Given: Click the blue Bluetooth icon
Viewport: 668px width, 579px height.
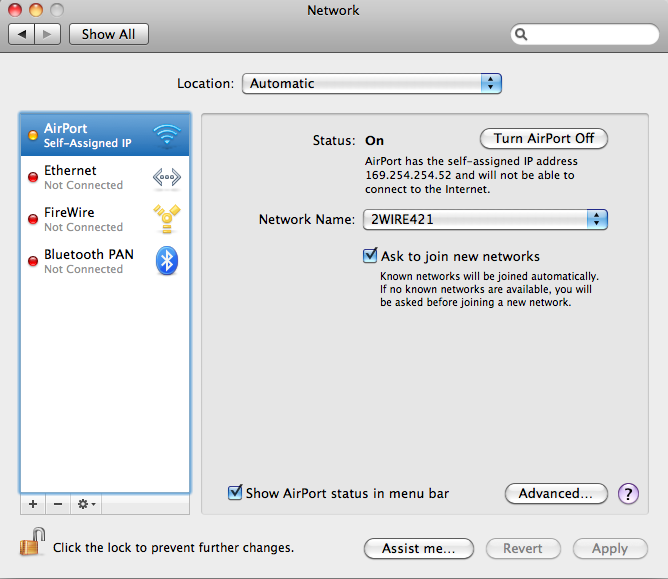Looking at the screenshot, I should coord(167,261).
